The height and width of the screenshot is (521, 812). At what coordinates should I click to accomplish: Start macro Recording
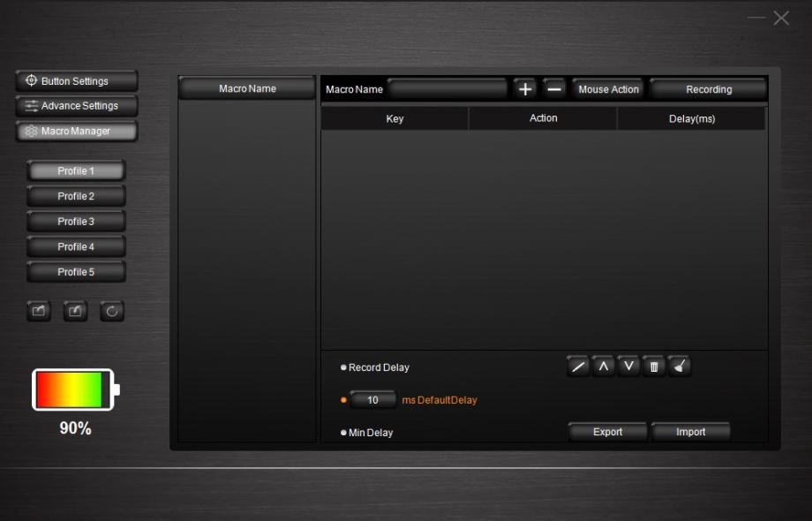tap(709, 89)
